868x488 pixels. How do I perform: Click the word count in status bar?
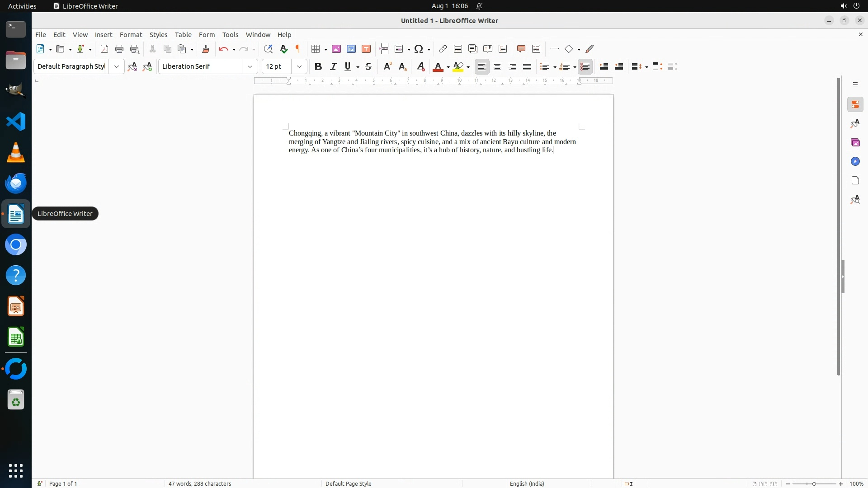[x=200, y=483]
